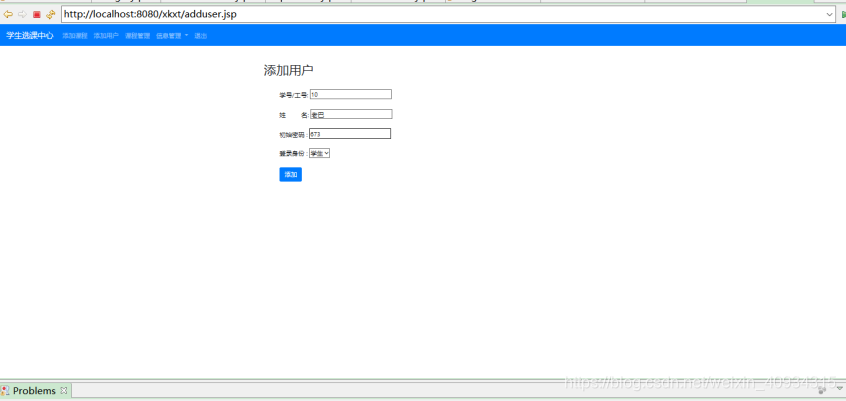The image size is (846, 401).
Task: Stop page loading with red square icon
Action: pos(37,15)
